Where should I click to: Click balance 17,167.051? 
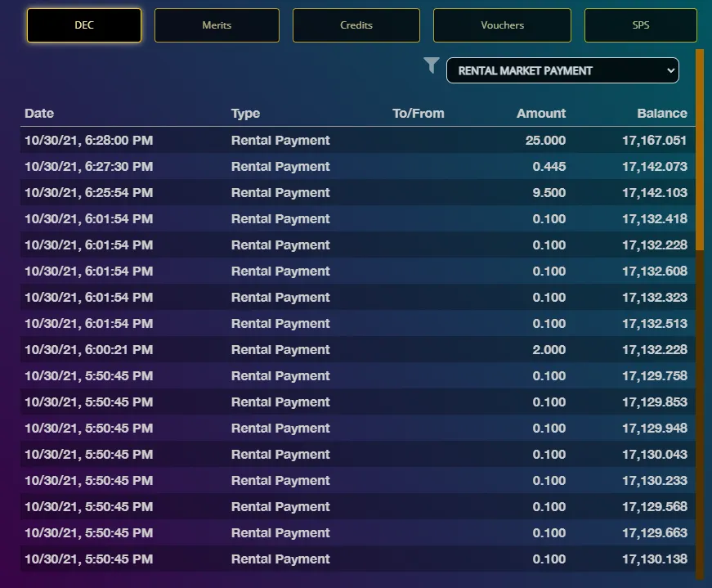click(x=654, y=141)
